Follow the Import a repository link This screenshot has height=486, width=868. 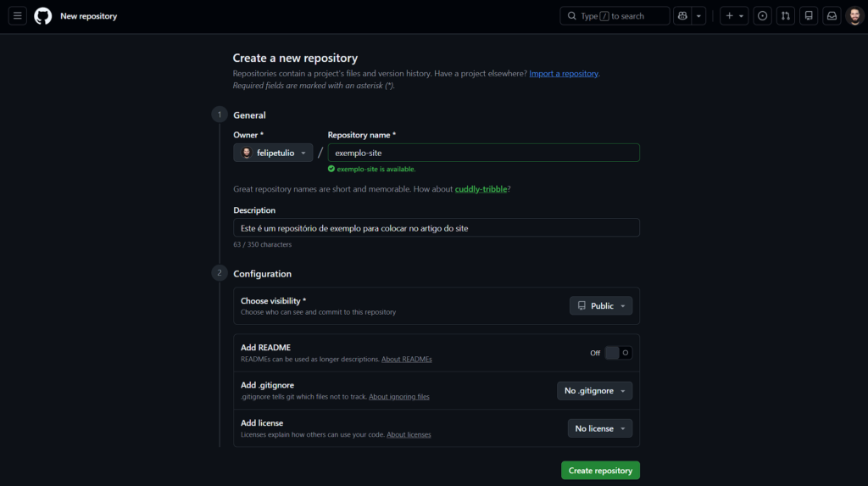(564, 74)
